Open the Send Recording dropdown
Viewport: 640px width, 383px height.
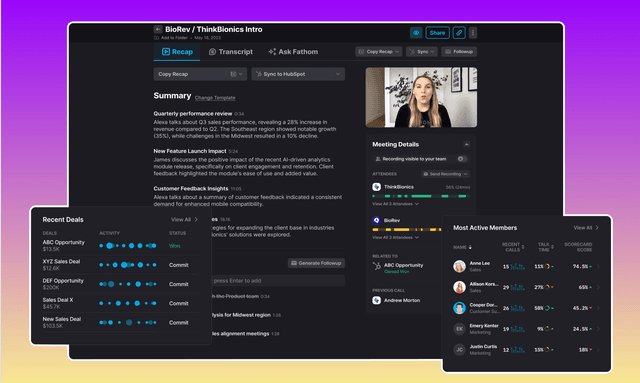coord(445,174)
